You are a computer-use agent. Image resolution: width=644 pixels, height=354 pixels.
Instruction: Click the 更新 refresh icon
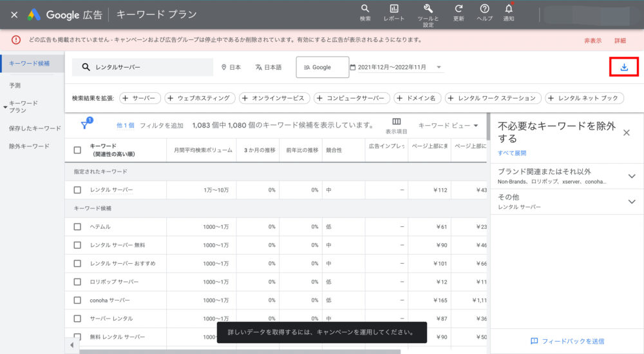coord(459,8)
